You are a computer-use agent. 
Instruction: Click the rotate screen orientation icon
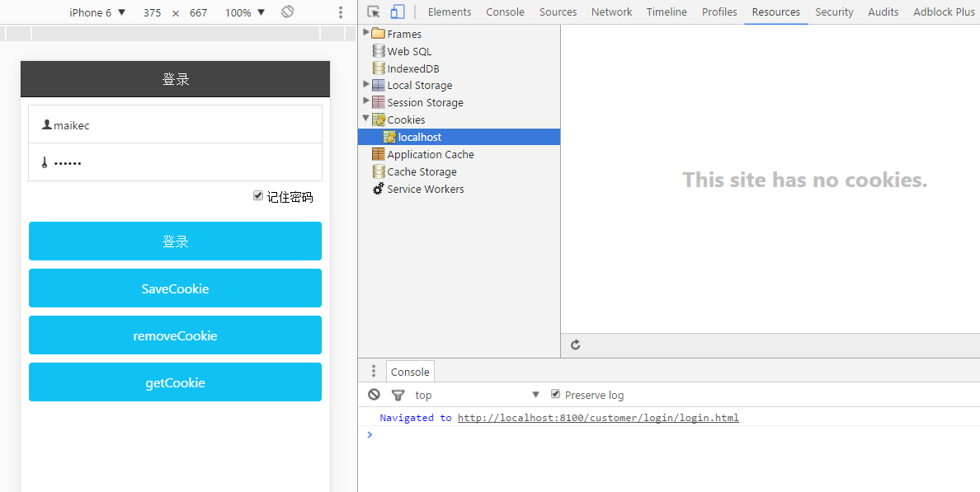(287, 12)
